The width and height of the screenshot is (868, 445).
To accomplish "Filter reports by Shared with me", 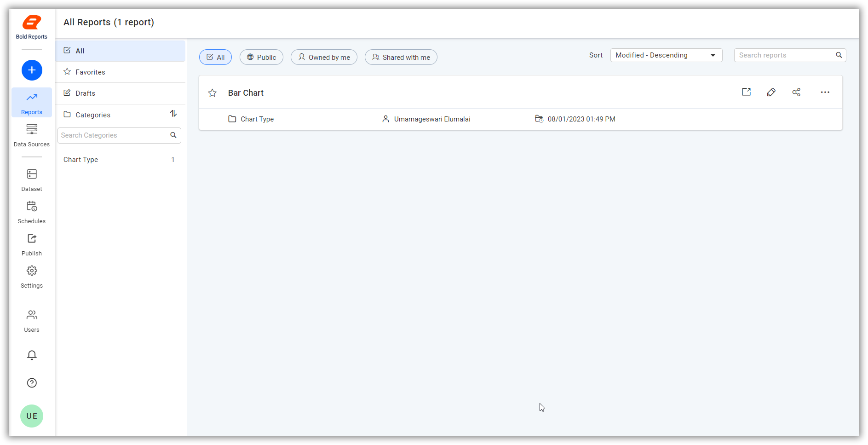I will [401, 57].
